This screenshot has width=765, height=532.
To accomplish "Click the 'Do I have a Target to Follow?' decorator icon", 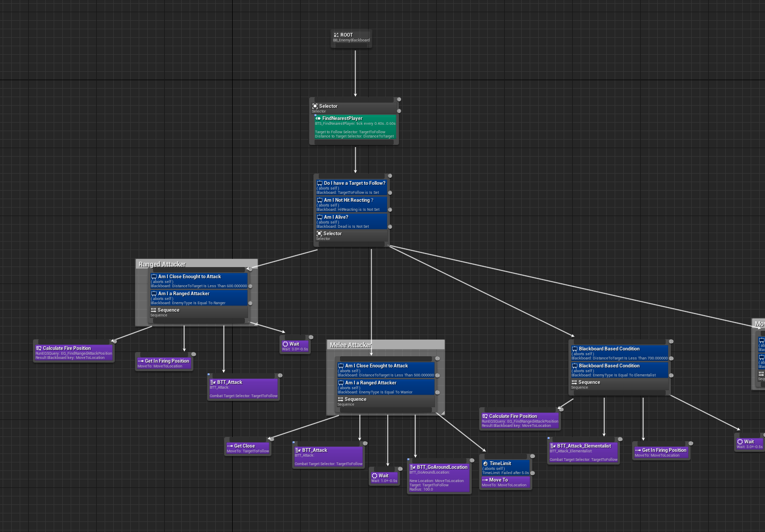I will [x=320, y=183].
